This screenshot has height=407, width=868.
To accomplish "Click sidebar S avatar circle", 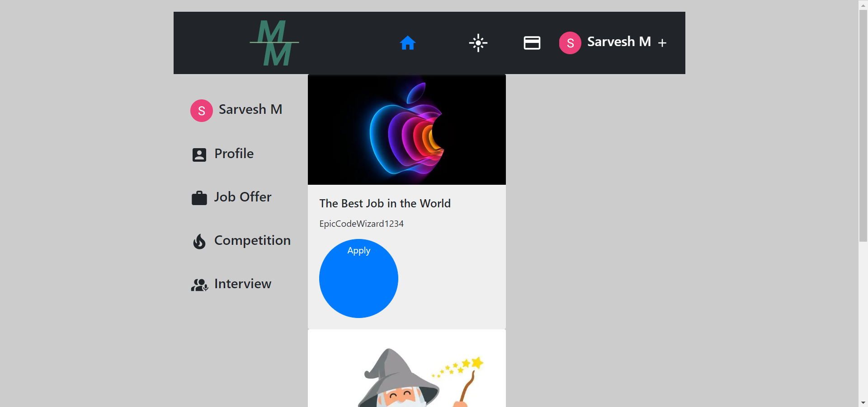I will coord(202,111).
